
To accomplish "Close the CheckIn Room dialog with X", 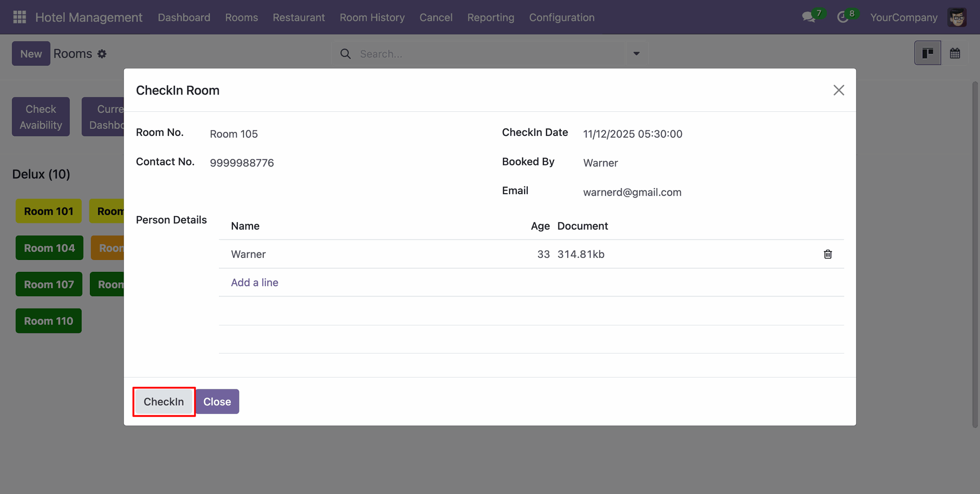I will tap(838, 90).
